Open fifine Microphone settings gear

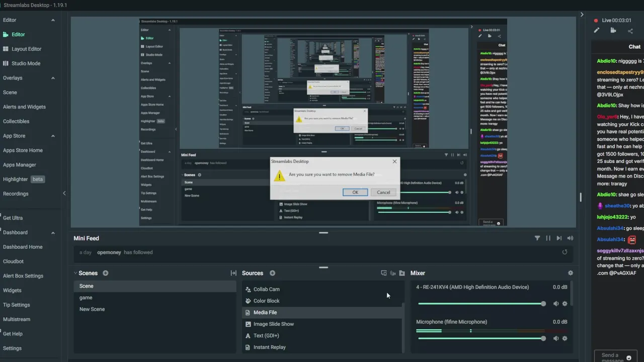(565, 338)
